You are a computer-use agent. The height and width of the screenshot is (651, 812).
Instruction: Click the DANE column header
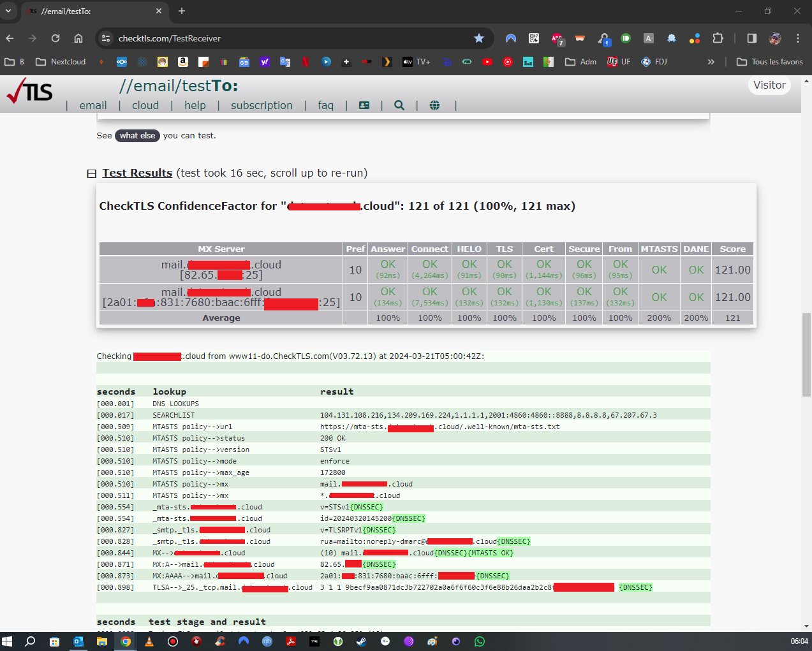(x=696, y=249)
